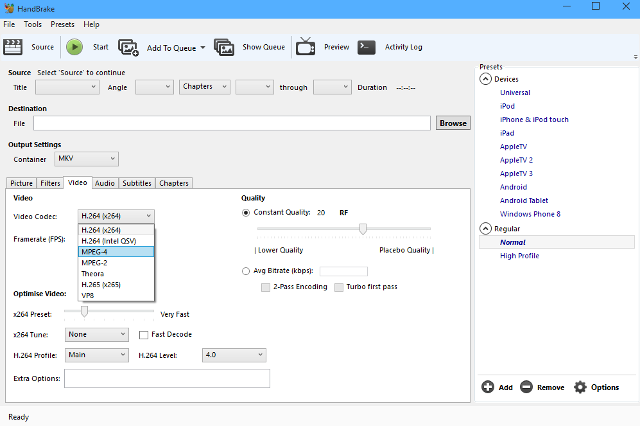Switch to the Subtitles tab

click(137, 183)
